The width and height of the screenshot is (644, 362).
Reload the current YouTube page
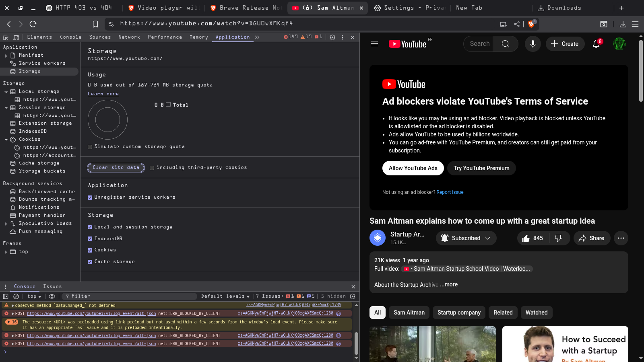pos(33,24)
